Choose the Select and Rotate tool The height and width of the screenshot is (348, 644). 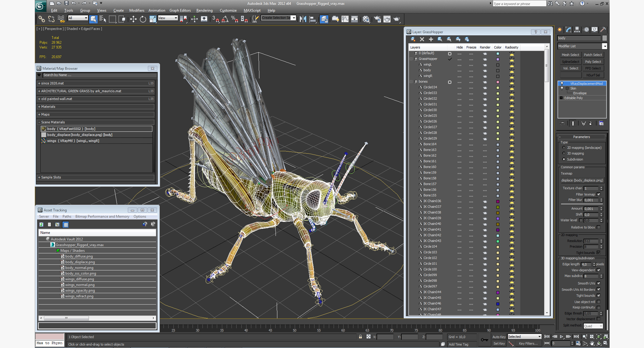[143, 19]
